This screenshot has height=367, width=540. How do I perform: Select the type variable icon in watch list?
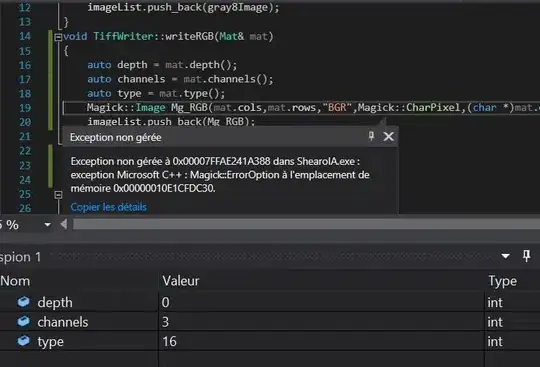(x=23, y=341)
